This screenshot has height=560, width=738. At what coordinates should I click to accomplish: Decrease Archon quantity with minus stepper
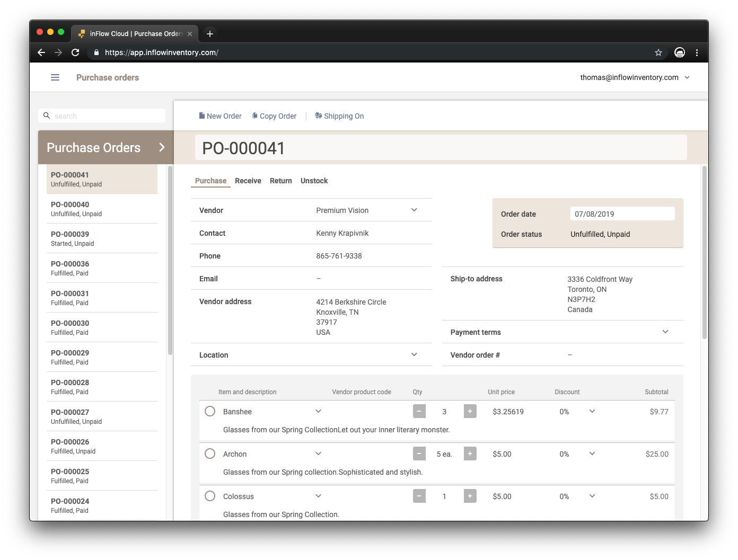click(x=419, y=454)
